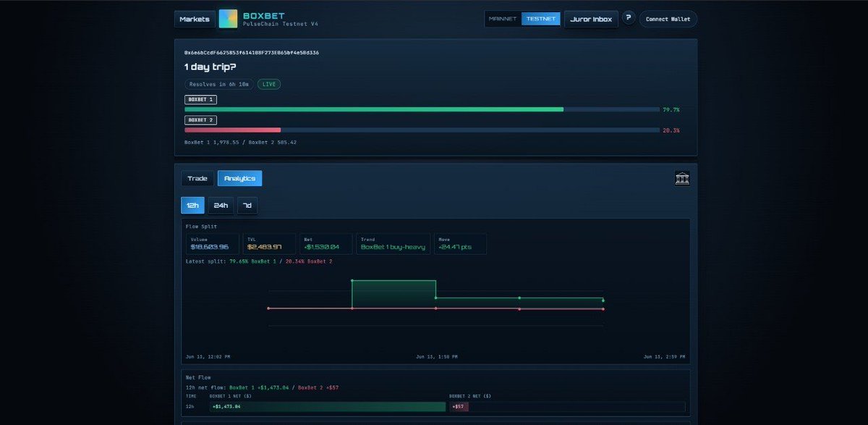Choose the 24h time range
Image resolution: width=868 pixels, height=425 pixels.
pos(221,206)
